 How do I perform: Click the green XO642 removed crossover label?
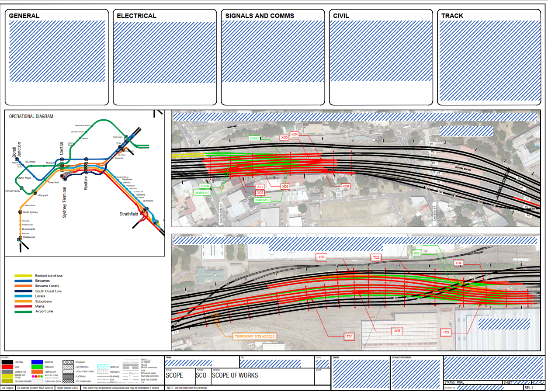point(254,139)
